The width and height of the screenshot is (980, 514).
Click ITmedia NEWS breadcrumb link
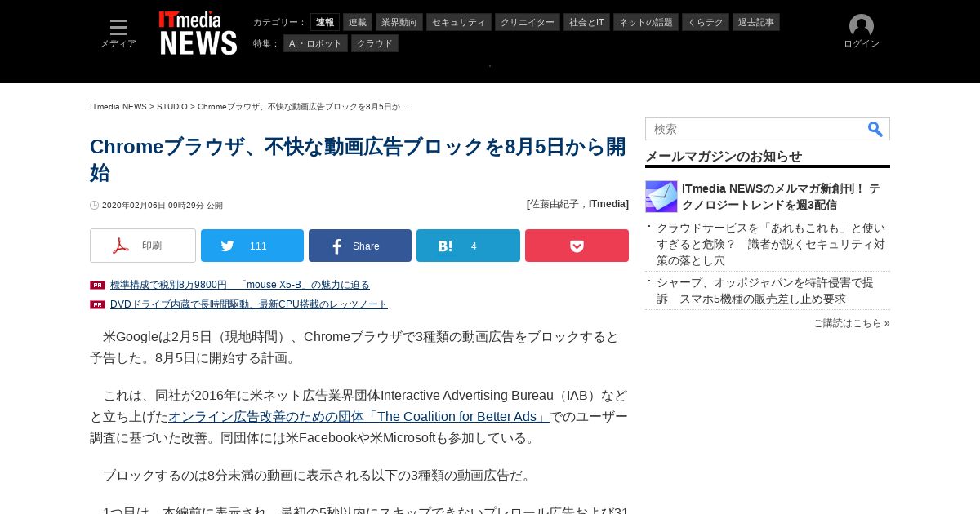(x=118, y=107)
